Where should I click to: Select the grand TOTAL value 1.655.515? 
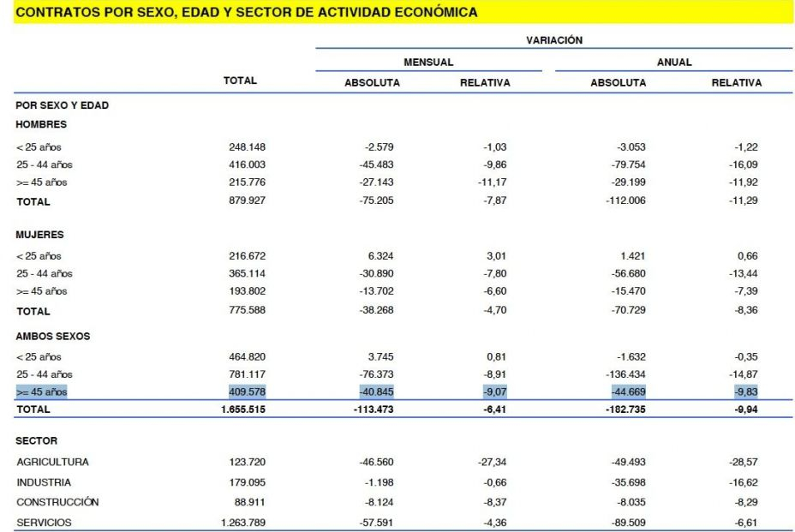(x=242, y=410)
